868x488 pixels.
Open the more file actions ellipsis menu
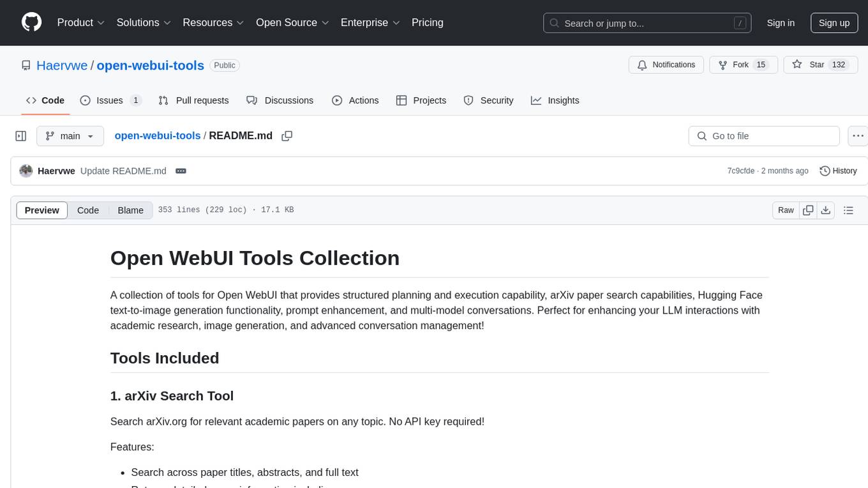coord(858,136)
